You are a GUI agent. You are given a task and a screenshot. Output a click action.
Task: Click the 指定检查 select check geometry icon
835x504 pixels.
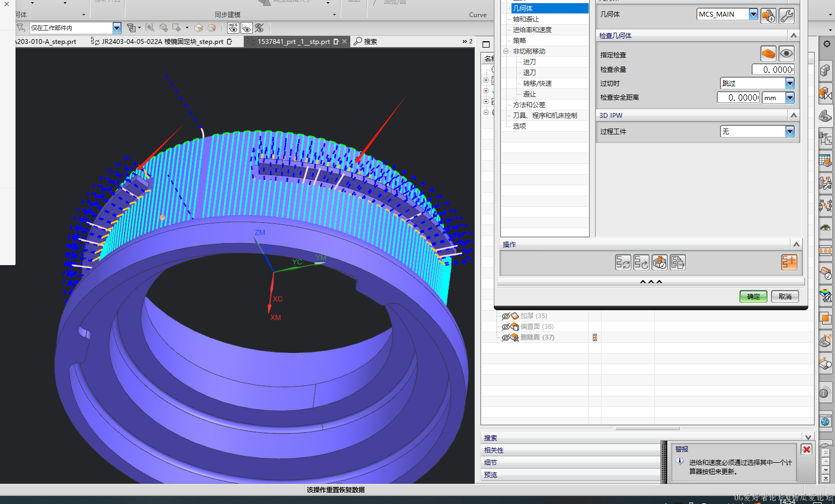point(769,54)
